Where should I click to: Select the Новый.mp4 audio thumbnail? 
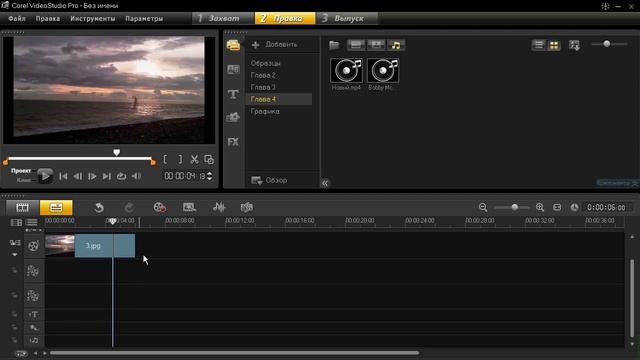(x=346, y=70)
